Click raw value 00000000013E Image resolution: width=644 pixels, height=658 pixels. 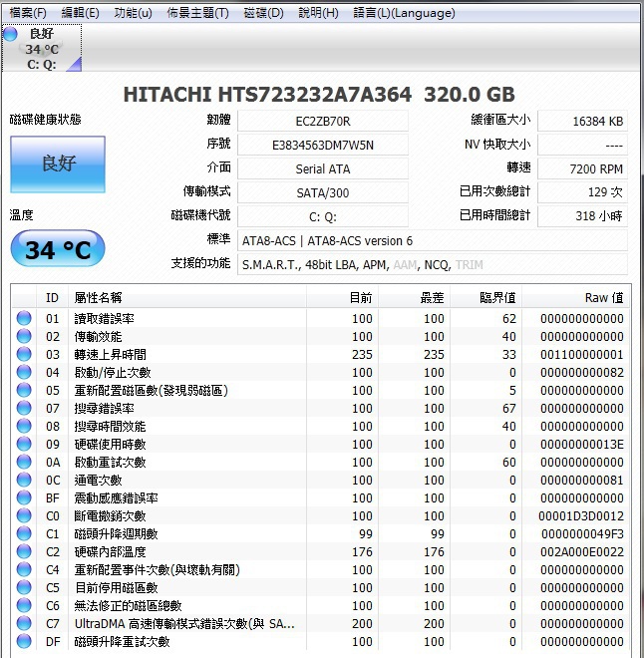[x=582, y=444]
